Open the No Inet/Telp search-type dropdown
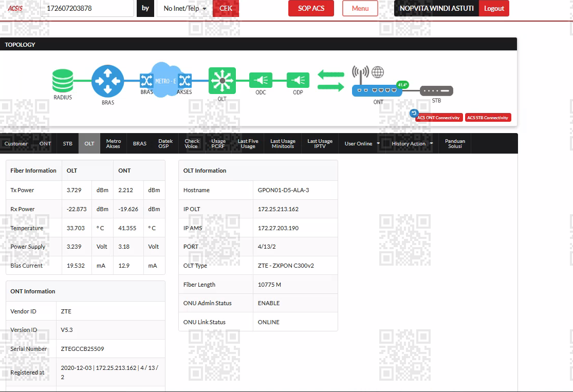Screen dimensions: 573x392 point(185,8)
